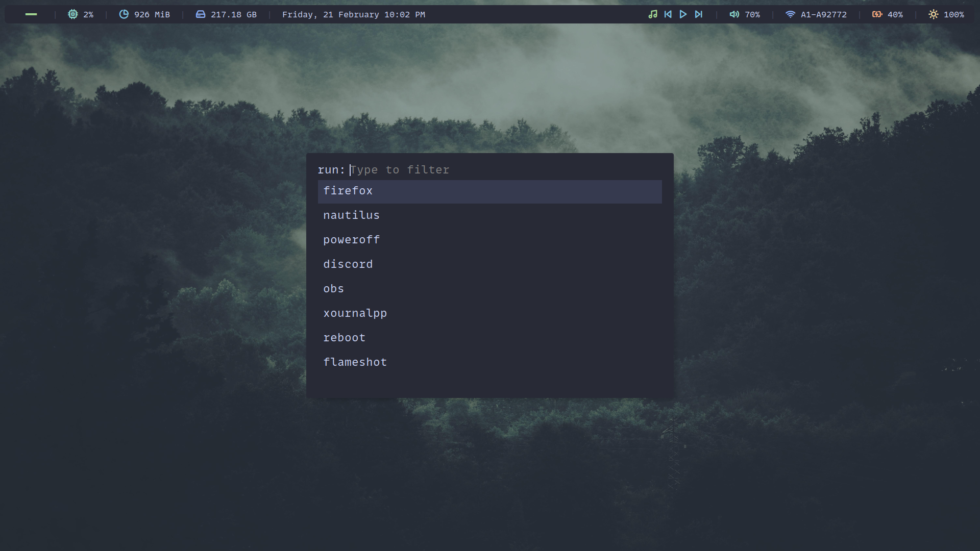
Task: Skip to next track
Action: pyautogui.click(x=698, y=14)
